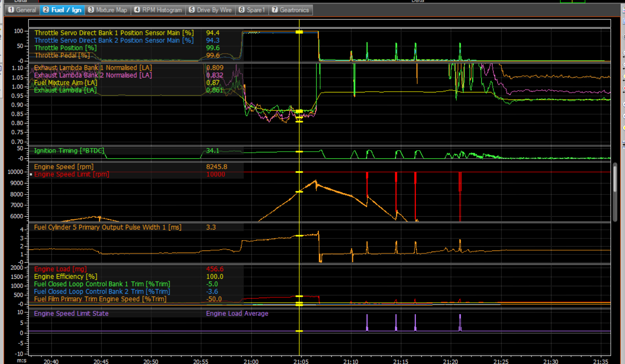Viewport: 625px width, 364px height.
Task: Switch to the General tab
Action: (22, 10)
